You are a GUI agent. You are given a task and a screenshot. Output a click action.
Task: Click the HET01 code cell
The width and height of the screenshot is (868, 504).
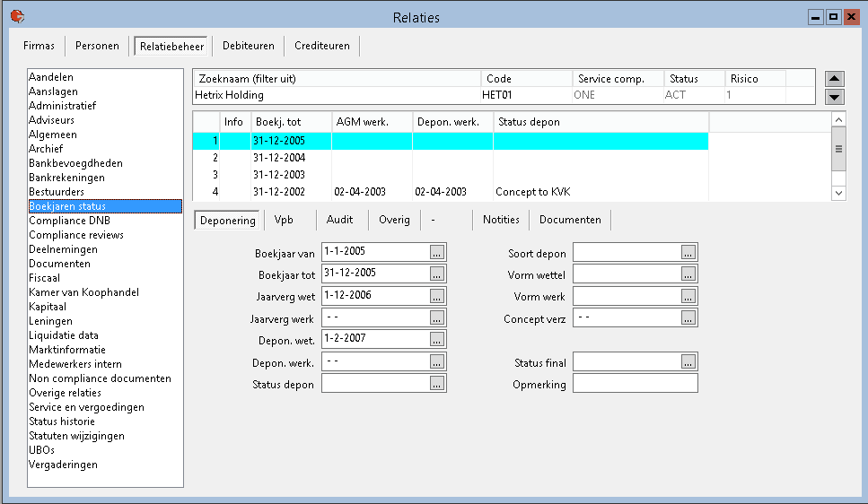pos(526,95)
